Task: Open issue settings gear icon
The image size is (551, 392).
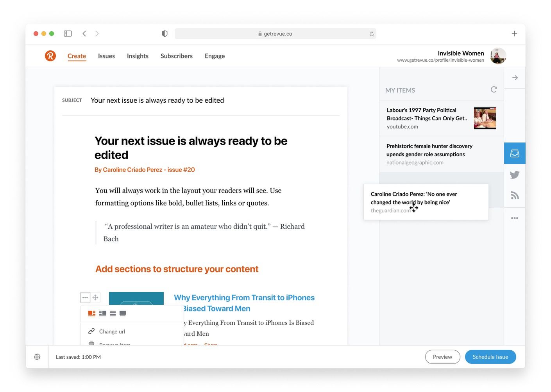Action: pos(37,357)
